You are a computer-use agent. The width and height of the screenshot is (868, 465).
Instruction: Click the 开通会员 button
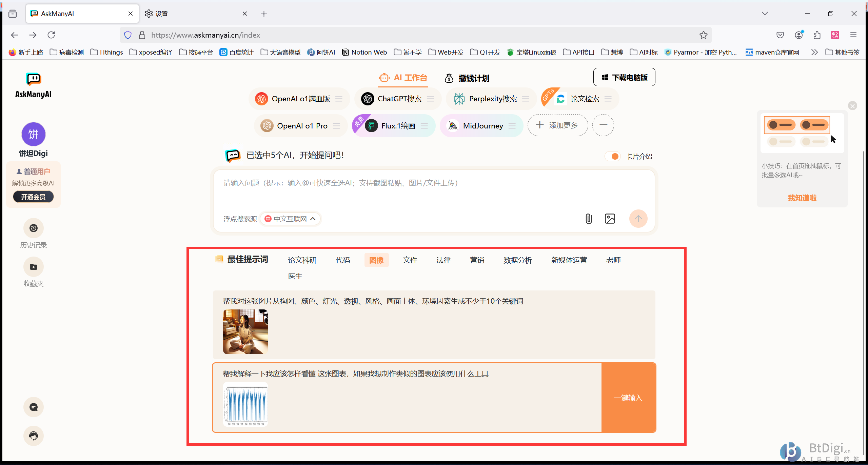coord(33,197)
